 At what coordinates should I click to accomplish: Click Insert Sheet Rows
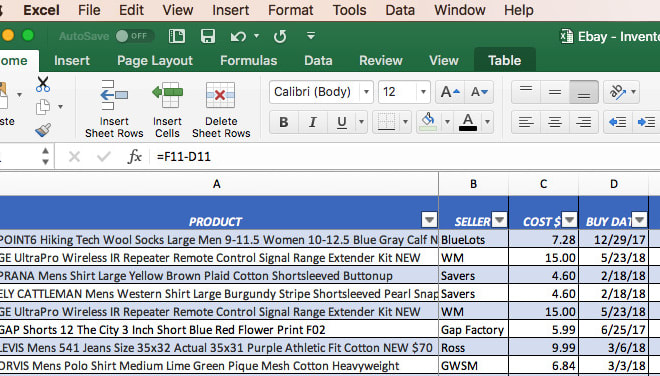114,109
